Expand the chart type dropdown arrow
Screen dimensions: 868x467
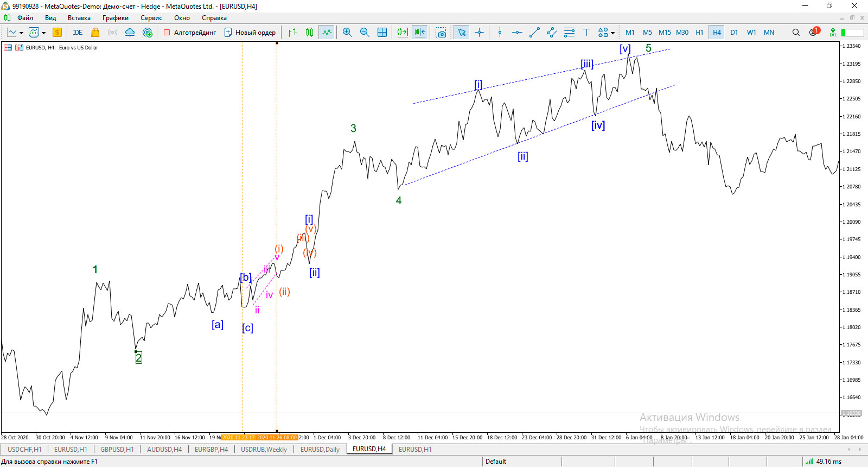pos(21,33)
